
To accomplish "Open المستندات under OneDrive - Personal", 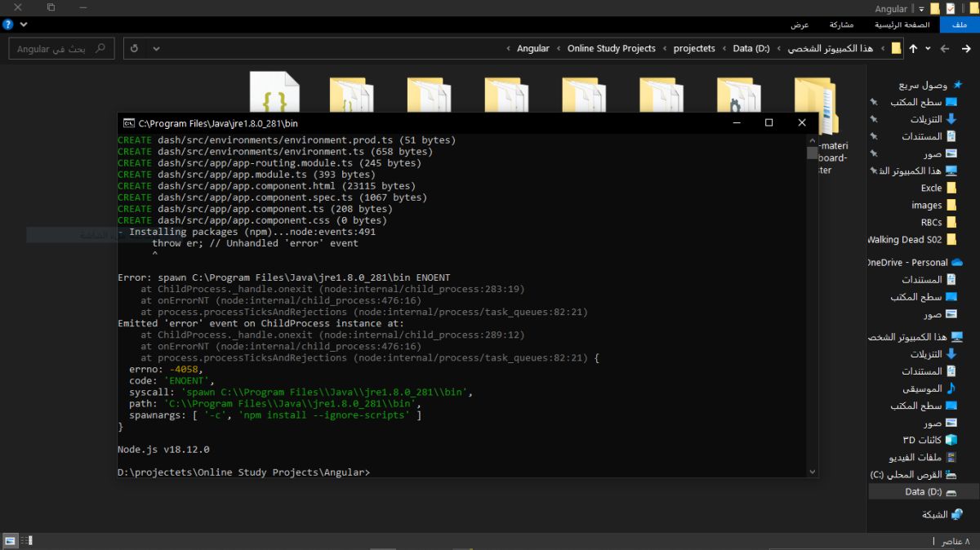I will click(929, 279).
